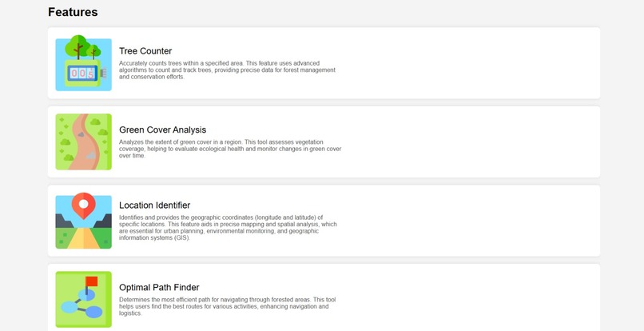Click the Location Identifier description paragraph
This screenshot has width=644, height=331.
coord(228,228)
